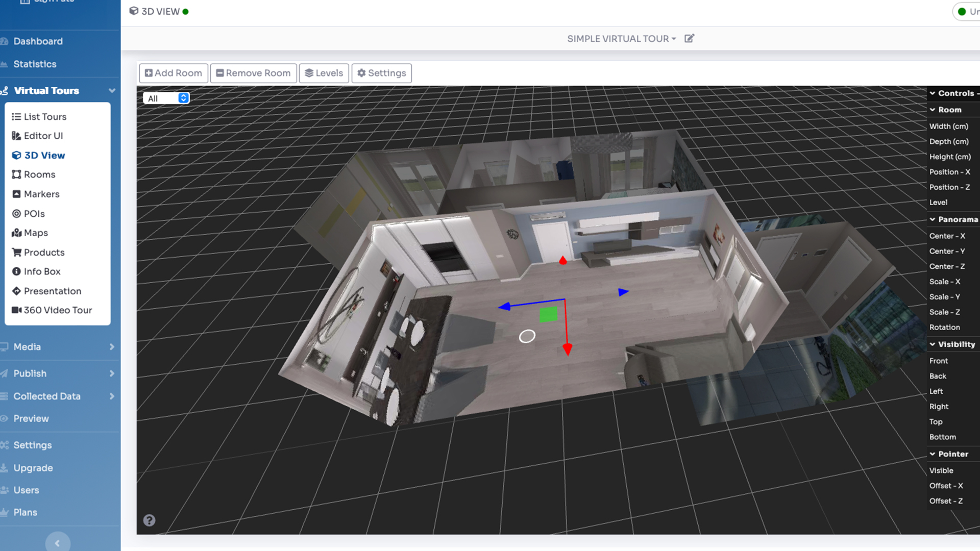Screen dimensions: 980x551
Task: Open the All rooms filter dropdown
Action: 166,98
